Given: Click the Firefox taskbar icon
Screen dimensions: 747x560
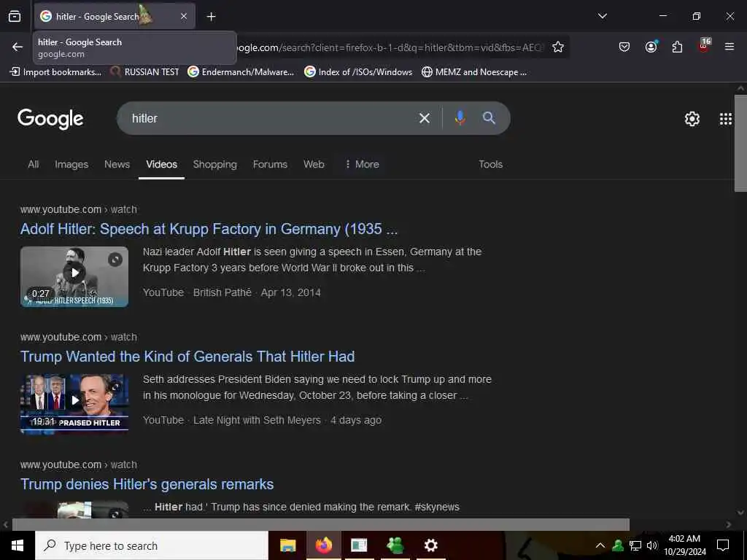Looking at the screenshot, I should point(323,545).
